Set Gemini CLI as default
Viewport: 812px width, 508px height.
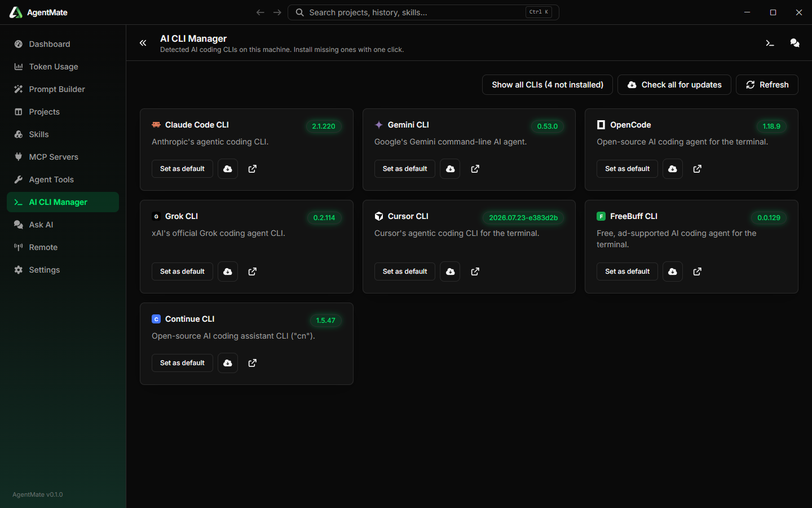[x=405, y=169]
